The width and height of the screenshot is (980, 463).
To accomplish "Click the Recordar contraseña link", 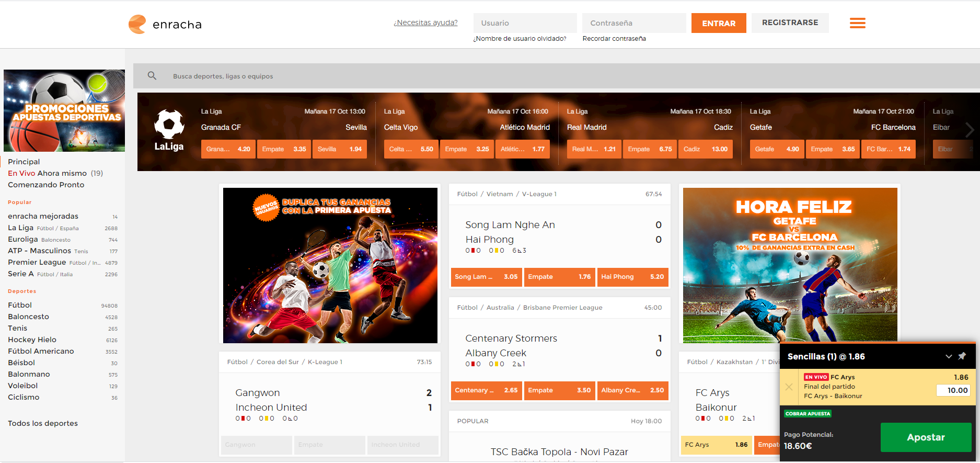I will [x=614, y=39].
